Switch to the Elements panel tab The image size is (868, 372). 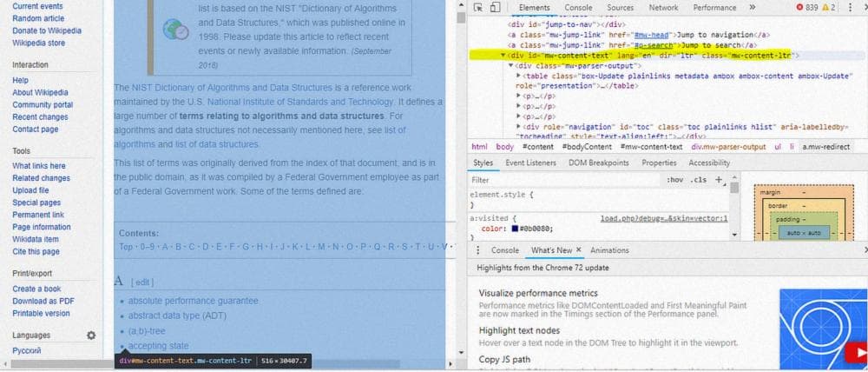534,8
